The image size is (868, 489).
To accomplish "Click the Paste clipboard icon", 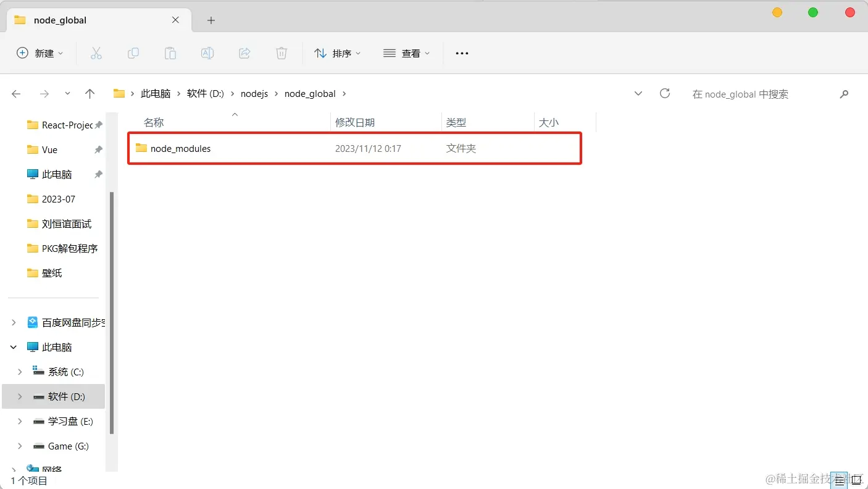I will point(170,53).
